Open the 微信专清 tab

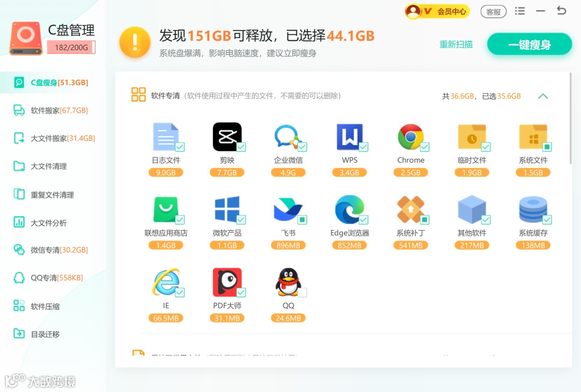pos(53,250)
